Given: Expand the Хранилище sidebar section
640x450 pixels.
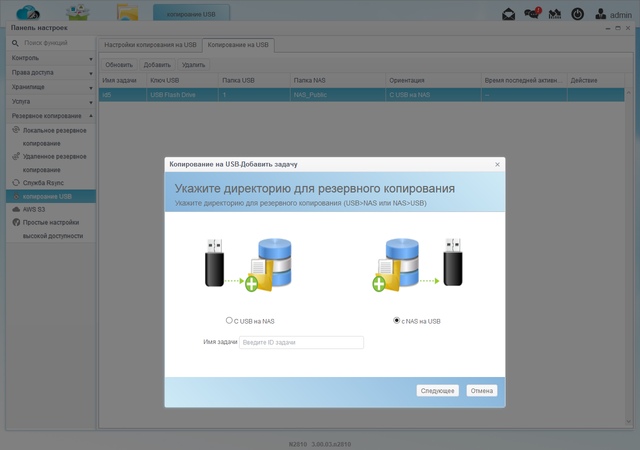Looking at the screenshot, I should coord(51,87).
